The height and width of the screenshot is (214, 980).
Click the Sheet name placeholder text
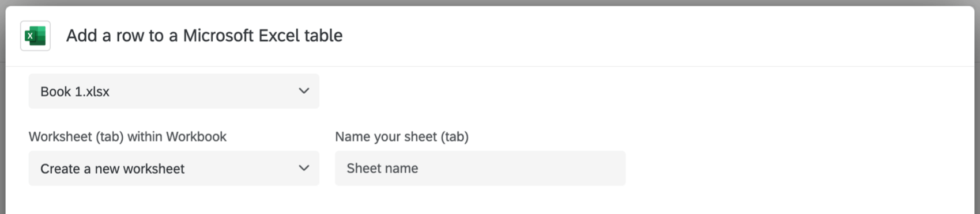[382, 169]
